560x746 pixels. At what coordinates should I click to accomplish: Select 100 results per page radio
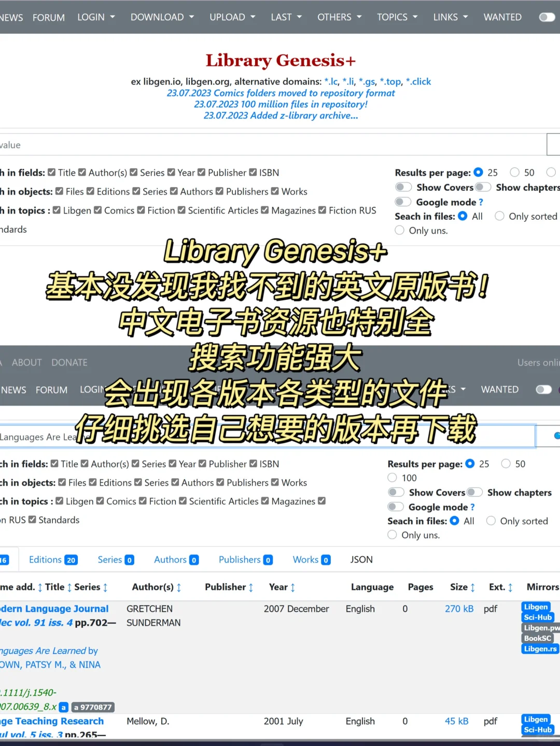(x=393, y=477)
